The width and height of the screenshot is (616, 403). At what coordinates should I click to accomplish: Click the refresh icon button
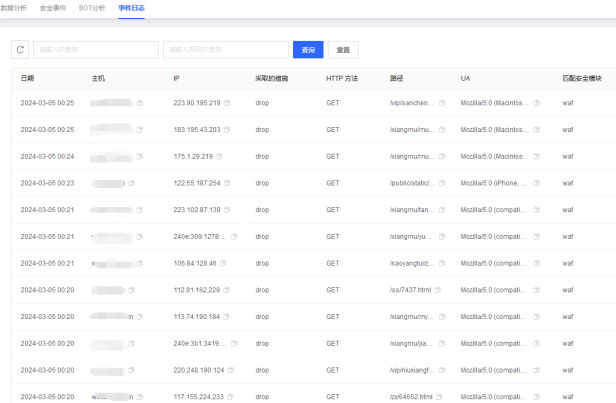point(20,50)
